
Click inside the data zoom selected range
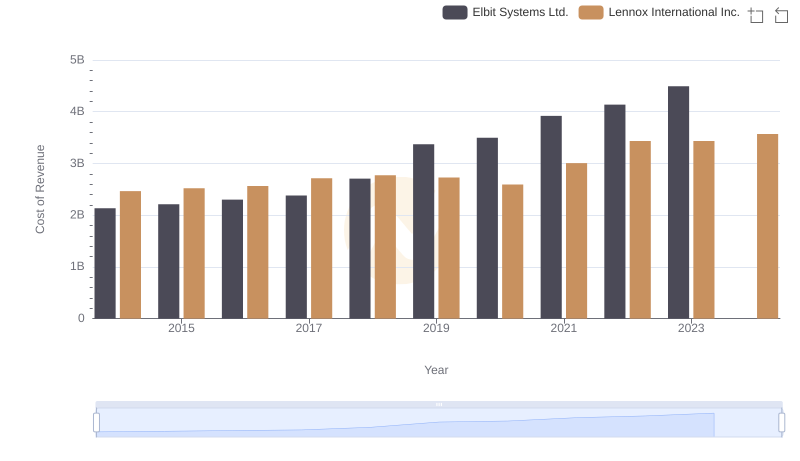439,423
